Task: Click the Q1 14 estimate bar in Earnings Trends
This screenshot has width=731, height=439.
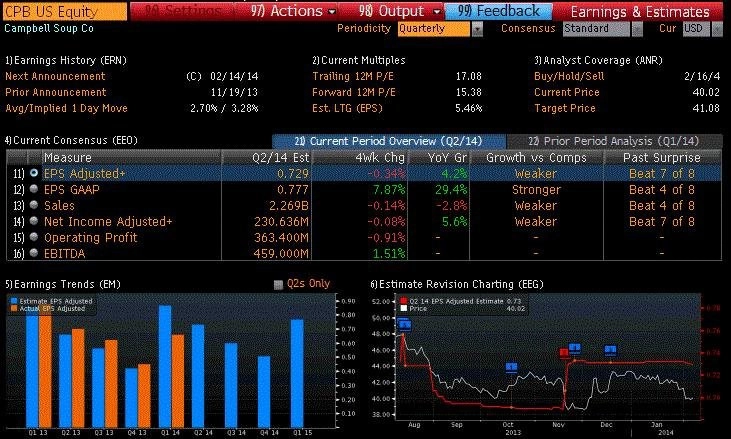Action: (x=165, y=366)
